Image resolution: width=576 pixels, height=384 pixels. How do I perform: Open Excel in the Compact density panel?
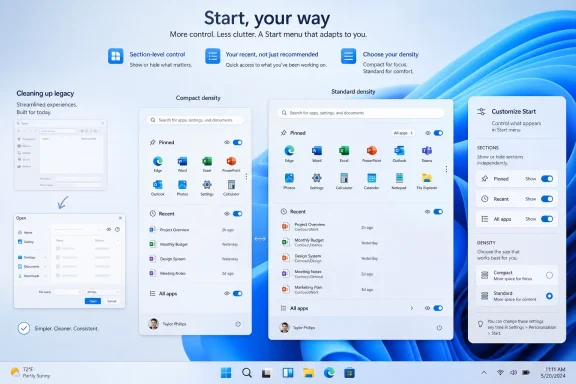pyautogui.click(x=207, y=161)
